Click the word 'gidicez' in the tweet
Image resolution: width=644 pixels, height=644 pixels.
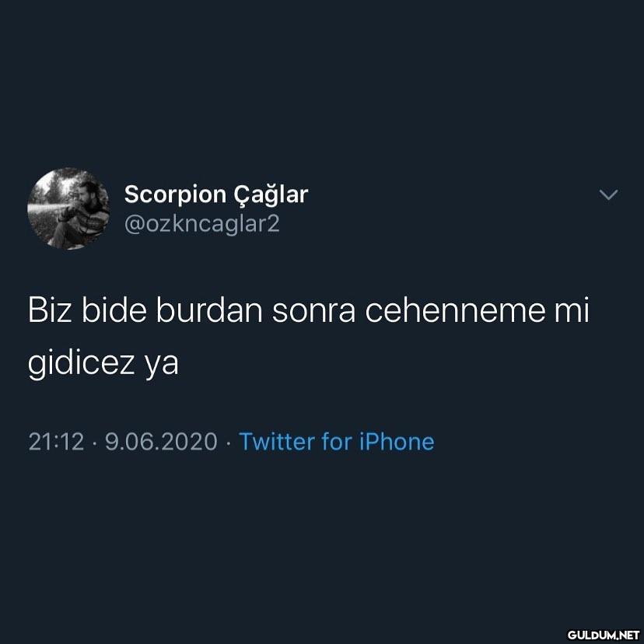[x=81, y=363]
